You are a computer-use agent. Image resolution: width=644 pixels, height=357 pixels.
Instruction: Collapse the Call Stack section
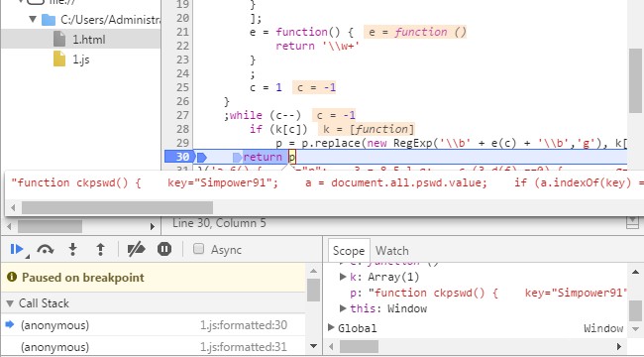click(x=10, y=303)
